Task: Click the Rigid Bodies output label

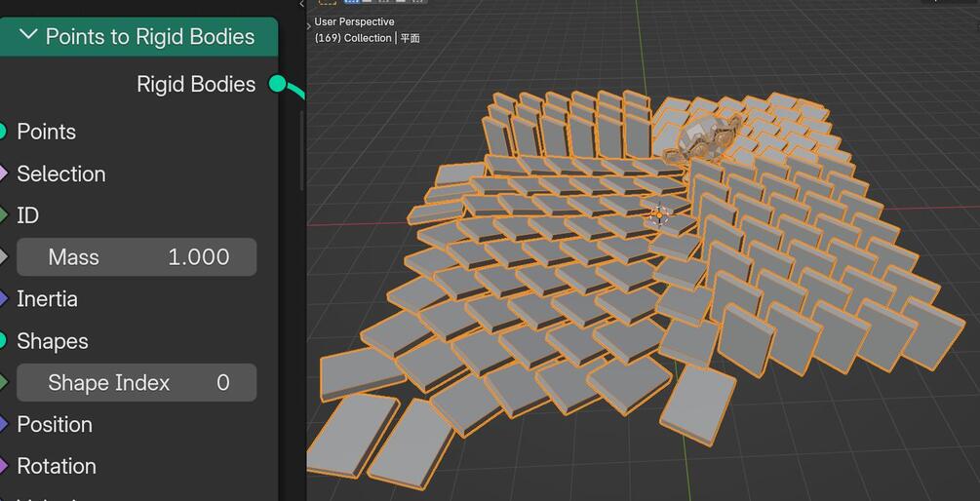Action: tap(196, 85)
